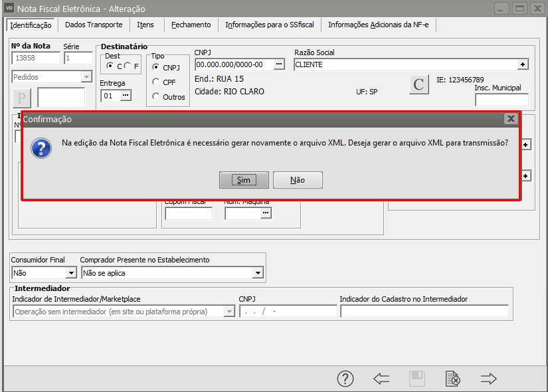Open the Indicador de Intermediador/Marketplace dropdown
548x392 pixels.
pyautogui.click(x=230, y=312)
